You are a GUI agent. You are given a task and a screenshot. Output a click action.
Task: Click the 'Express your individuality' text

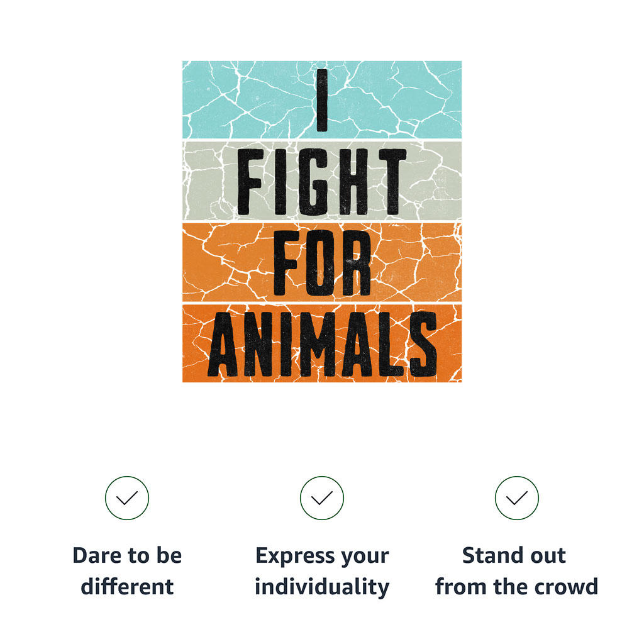322,571
